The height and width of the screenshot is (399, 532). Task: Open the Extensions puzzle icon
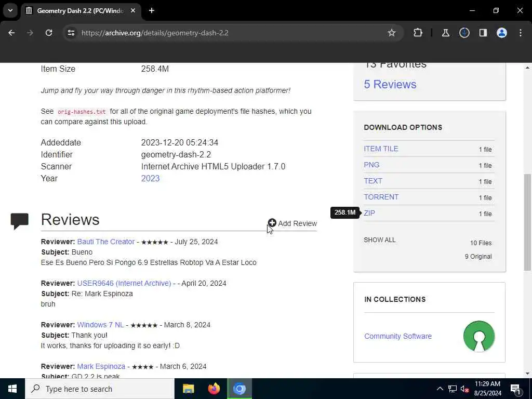pyautogui.click(x=418, y=33)
